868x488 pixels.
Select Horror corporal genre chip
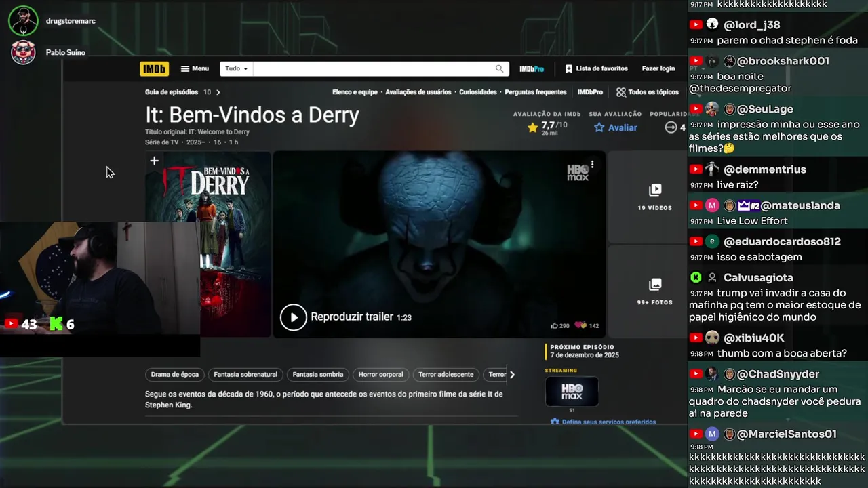coord(380,374)
